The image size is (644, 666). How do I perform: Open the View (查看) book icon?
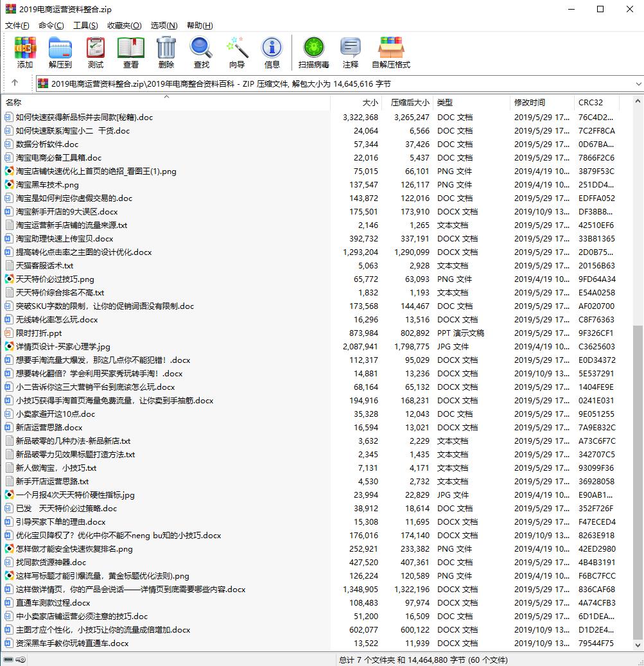[x=131, y=48]
